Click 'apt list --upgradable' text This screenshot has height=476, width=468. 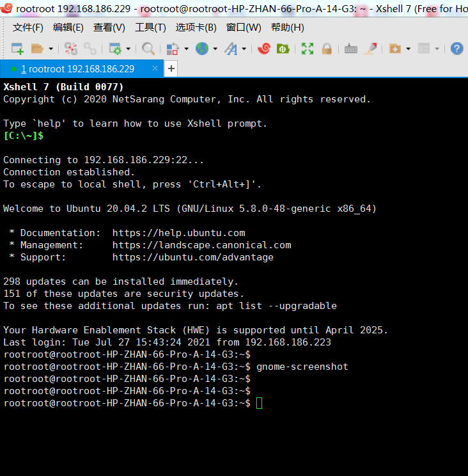tap(276, 306)
